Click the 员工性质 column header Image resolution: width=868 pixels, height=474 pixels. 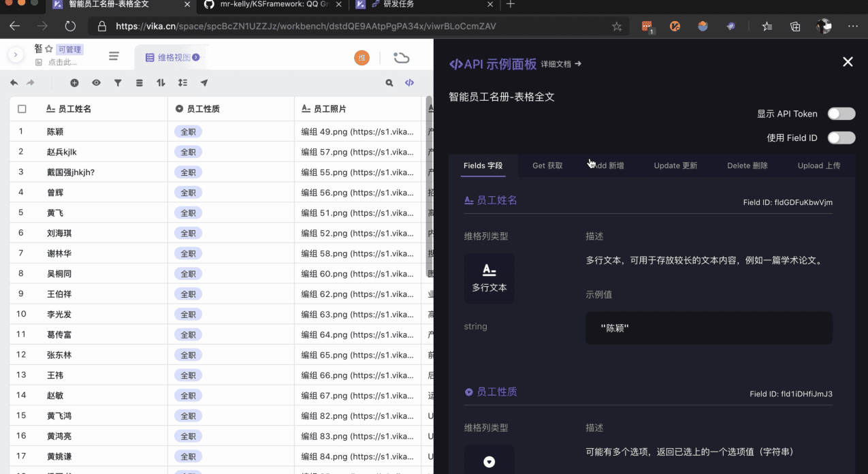click(x=231, y=109)
